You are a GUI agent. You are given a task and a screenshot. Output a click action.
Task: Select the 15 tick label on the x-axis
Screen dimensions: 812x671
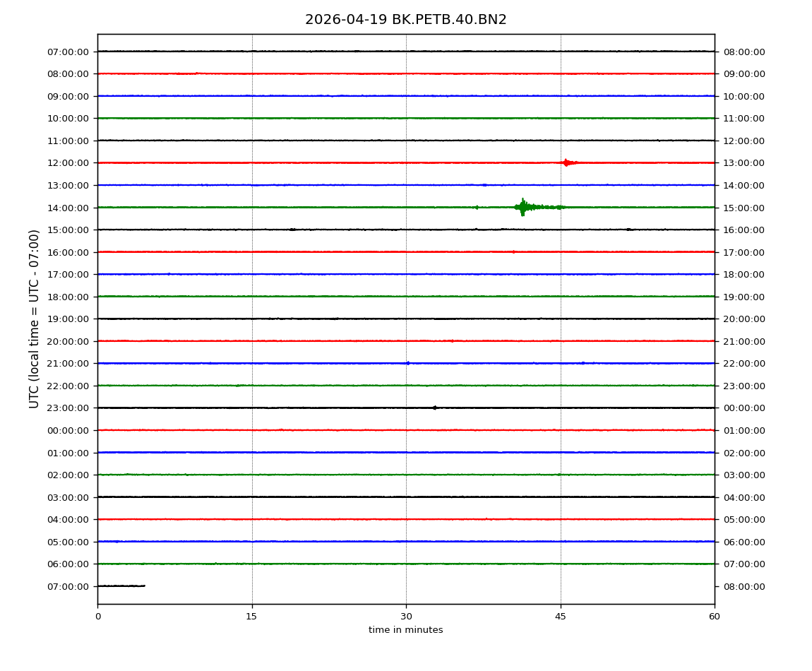(251, 617)
